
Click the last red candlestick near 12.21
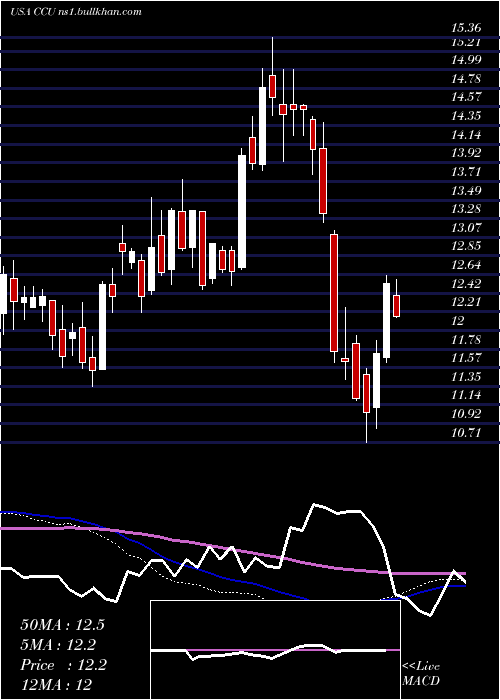(x=396, y=306)
